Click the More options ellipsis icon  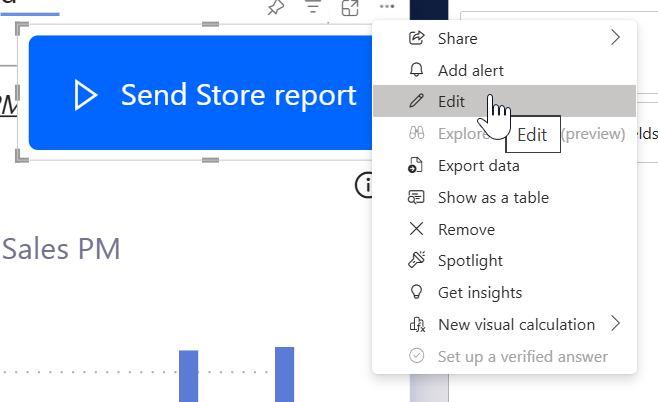click(388, 8)
